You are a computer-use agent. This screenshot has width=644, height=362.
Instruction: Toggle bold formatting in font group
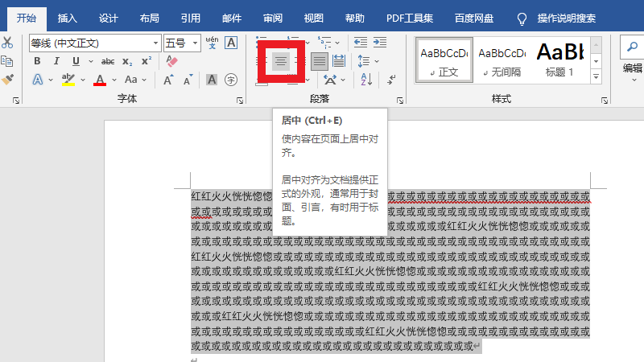point(37,61)
